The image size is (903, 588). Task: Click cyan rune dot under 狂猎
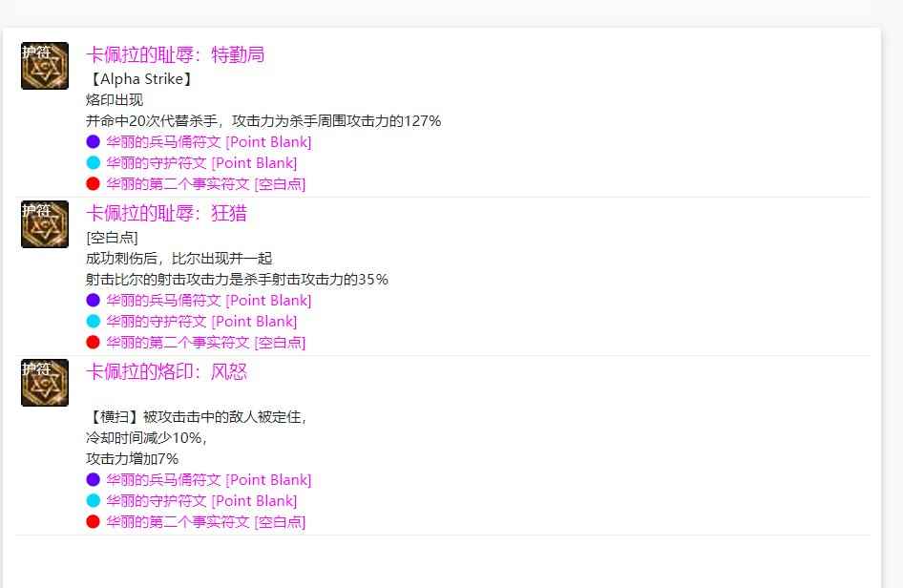[93, 322]
